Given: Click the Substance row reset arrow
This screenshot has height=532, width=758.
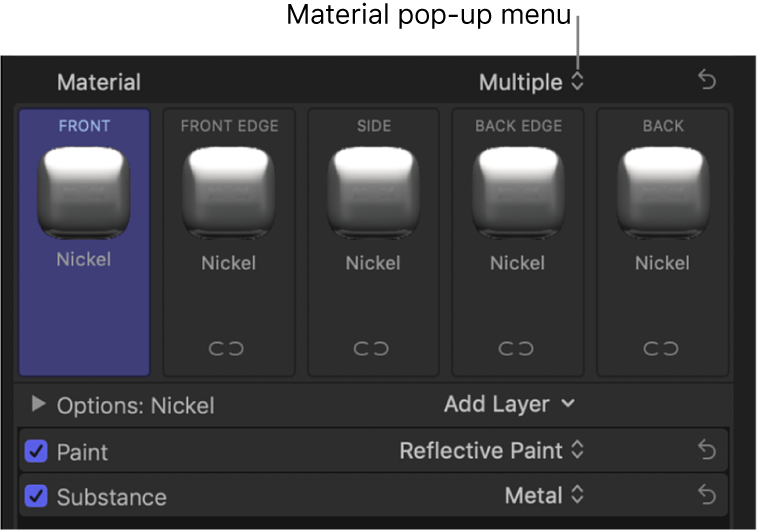Looking at the screenshot, I should coord(707,495).
